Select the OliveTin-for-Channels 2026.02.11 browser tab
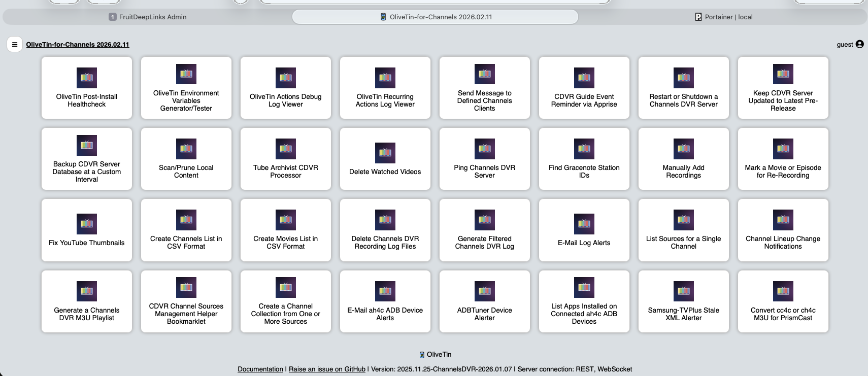The image size is (868, 376). 436,17
